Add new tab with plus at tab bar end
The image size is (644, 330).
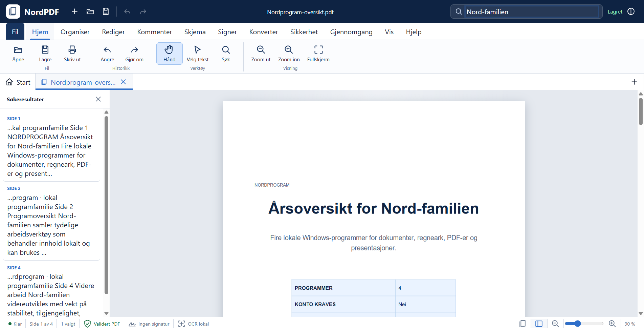(x=635, y=82)
